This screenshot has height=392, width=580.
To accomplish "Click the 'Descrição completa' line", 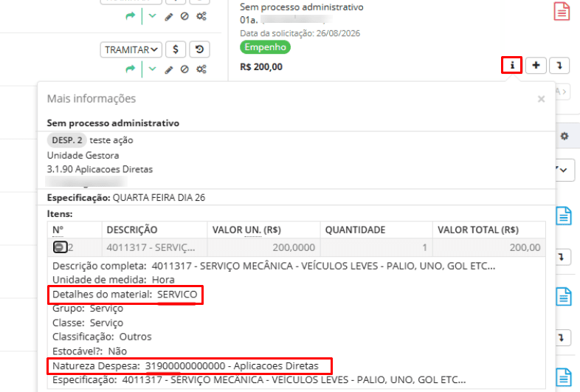I will 274,267.
